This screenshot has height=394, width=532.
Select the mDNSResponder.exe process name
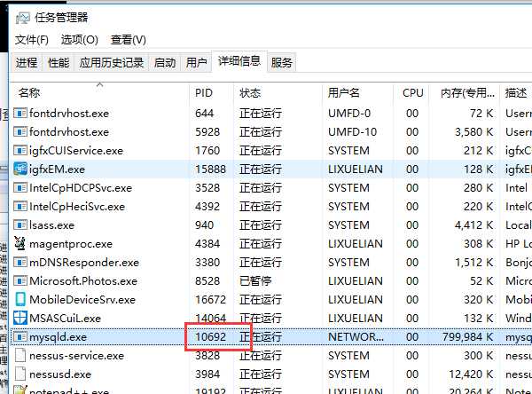pyautogui.click(x=84, y=262)
